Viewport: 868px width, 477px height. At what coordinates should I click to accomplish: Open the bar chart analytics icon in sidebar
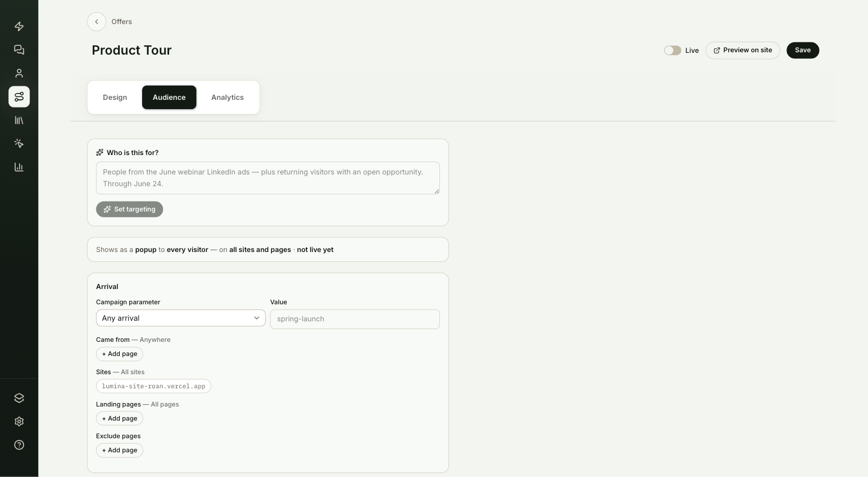coord(19,167)
